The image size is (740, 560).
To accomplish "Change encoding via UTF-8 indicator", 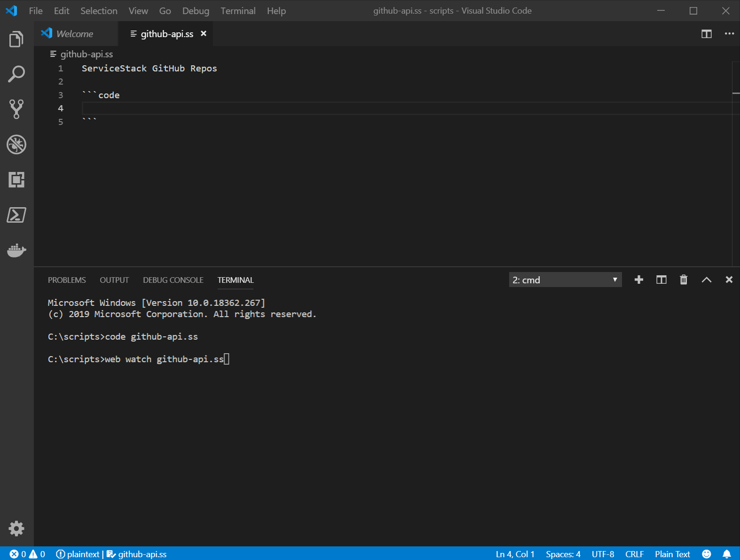I will [x=603, y=554].
